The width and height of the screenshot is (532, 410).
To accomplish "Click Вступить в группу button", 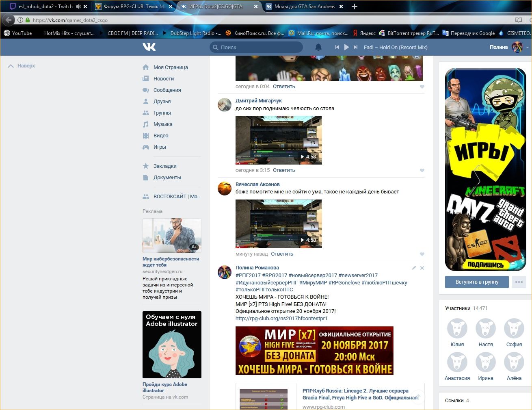I will click(477, 282).
